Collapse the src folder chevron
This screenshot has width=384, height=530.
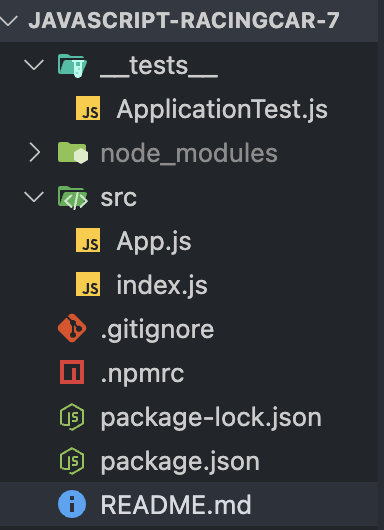coord(34,197)
